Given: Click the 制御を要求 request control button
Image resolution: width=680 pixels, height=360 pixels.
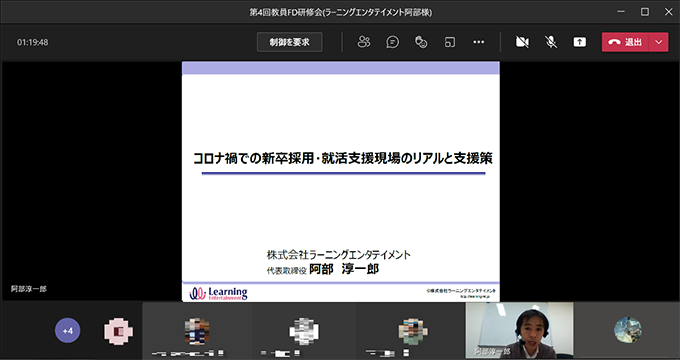Looking at the screenshot, I should (x=289, y=42).
